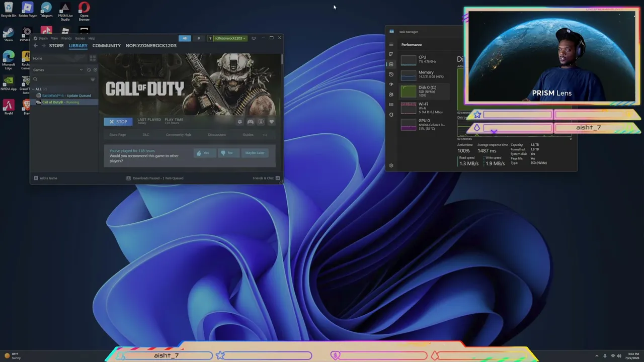Select the Steam desktop shortcut
644x362 pixels.
point(8,35)
